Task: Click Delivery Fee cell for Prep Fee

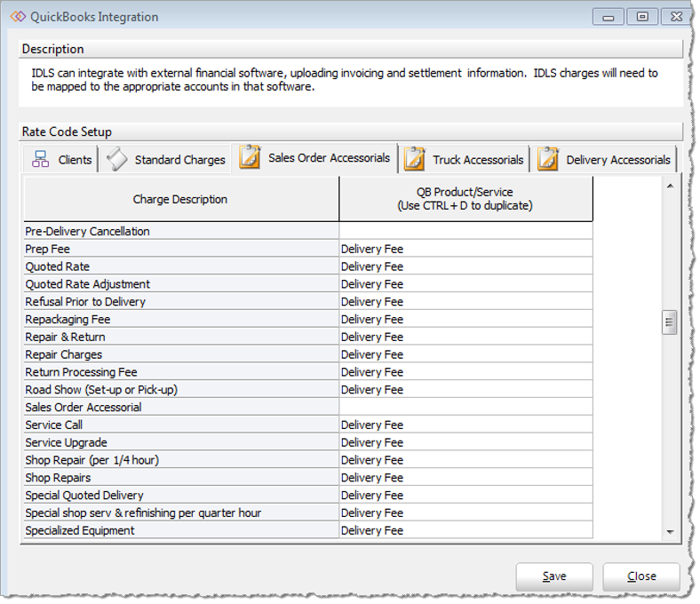Action: (x=465, y=249)
